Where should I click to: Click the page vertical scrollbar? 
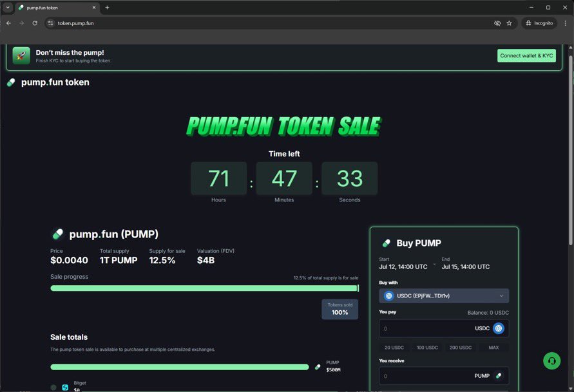point(570,150)
